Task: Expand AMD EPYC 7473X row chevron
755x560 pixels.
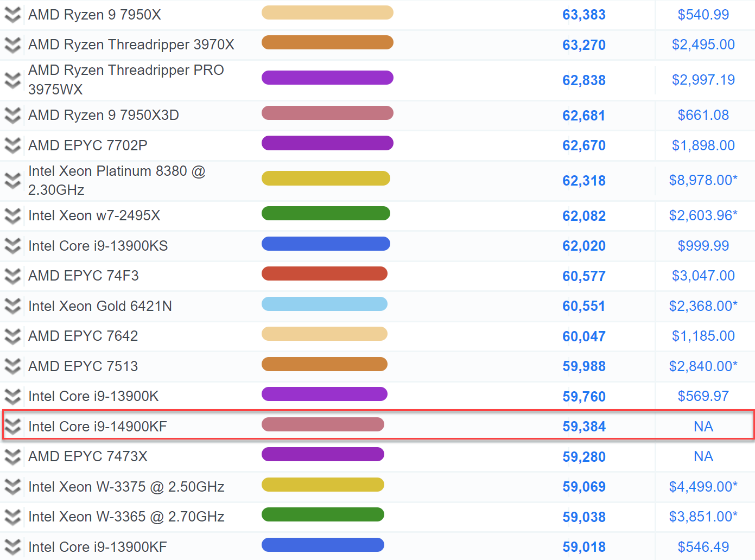Action: [x=12, y=456]
